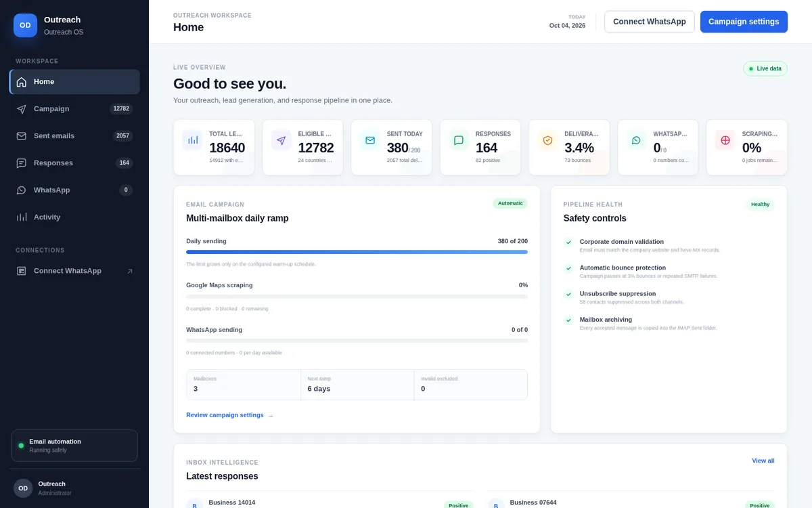Viewport: 812px width, 508px height.
Task: Click the Total Leads bar chart icon
Action: (x=193, y=140)
